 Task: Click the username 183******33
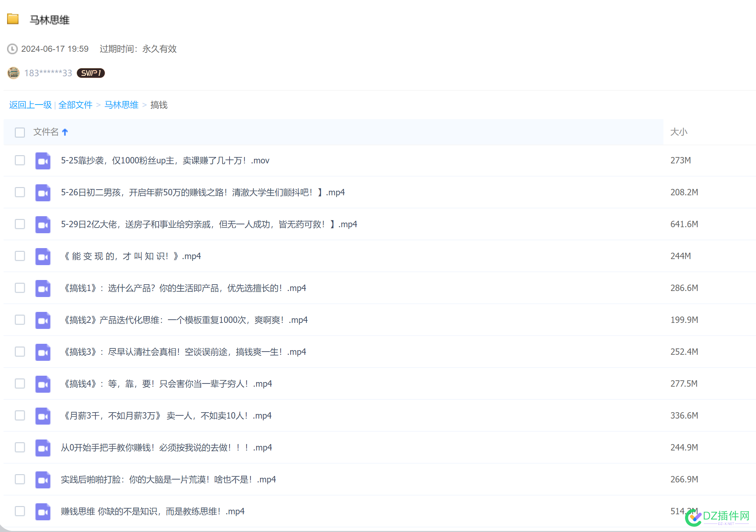click(x=48, y=73)
